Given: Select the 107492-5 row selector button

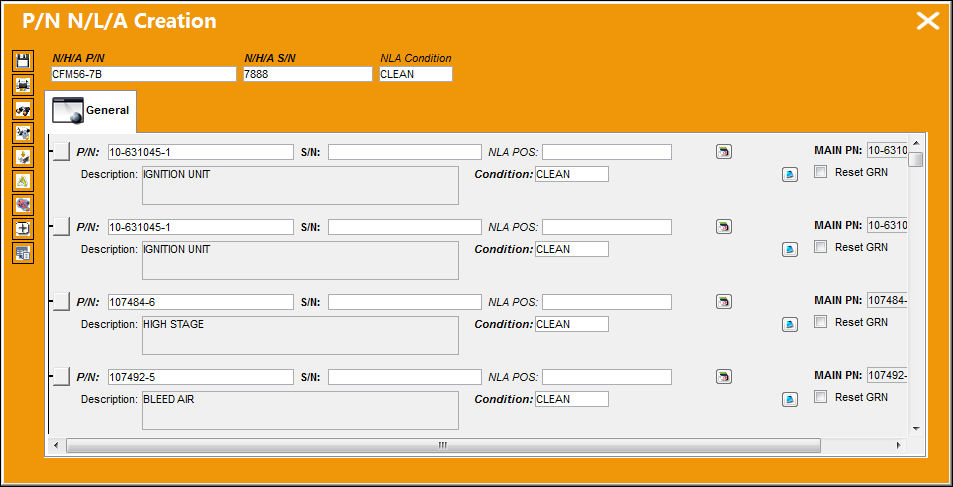Looking at the screenshot, I should 61,377.
